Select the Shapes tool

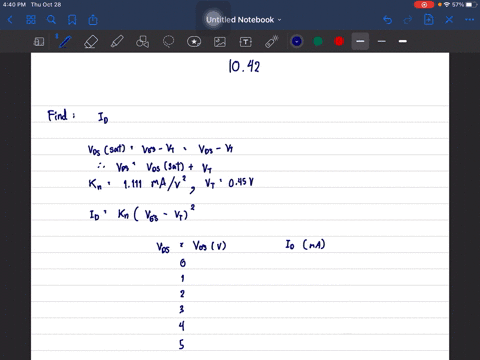click(143, 42)
